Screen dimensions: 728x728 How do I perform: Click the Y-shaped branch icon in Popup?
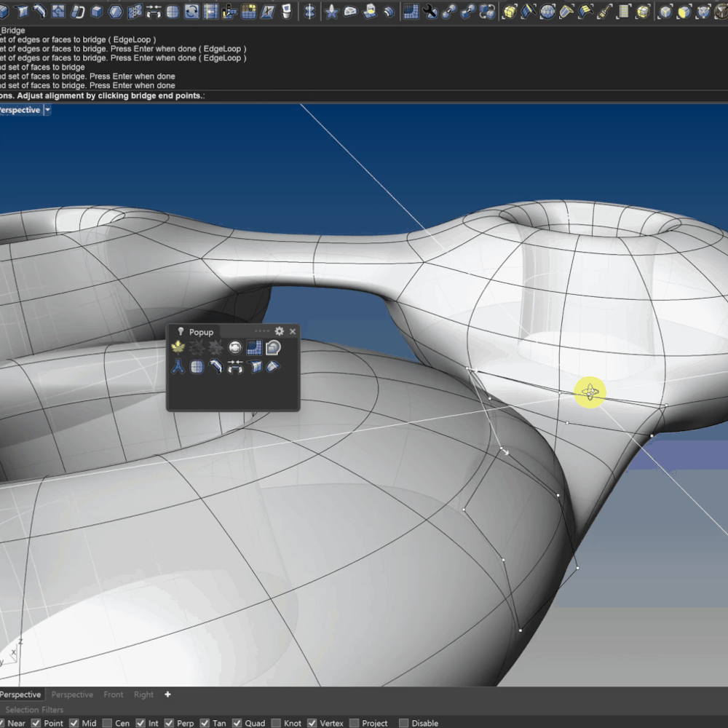tap(178, 367)
